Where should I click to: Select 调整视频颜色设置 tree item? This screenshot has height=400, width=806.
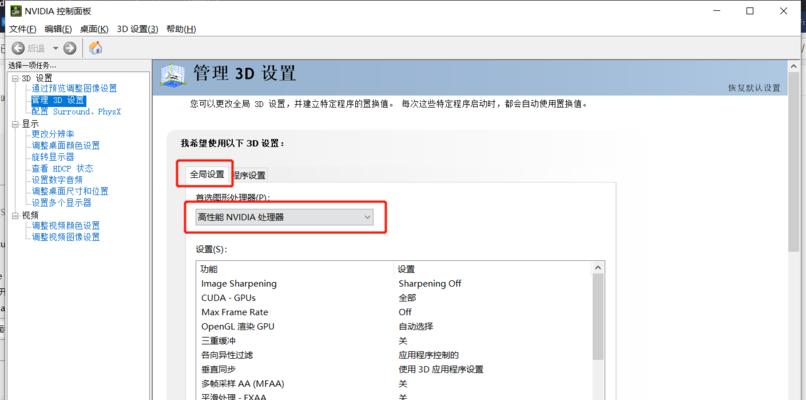pos(66,226)
